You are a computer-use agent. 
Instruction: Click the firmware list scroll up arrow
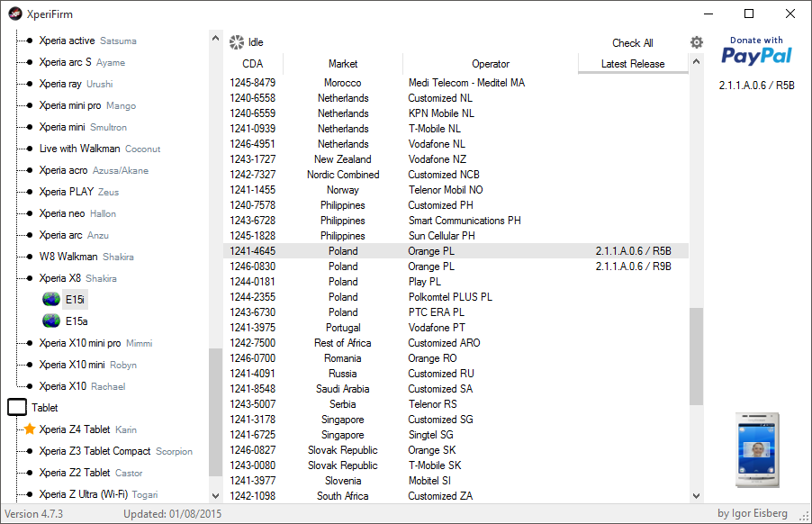tap(697, 61)
